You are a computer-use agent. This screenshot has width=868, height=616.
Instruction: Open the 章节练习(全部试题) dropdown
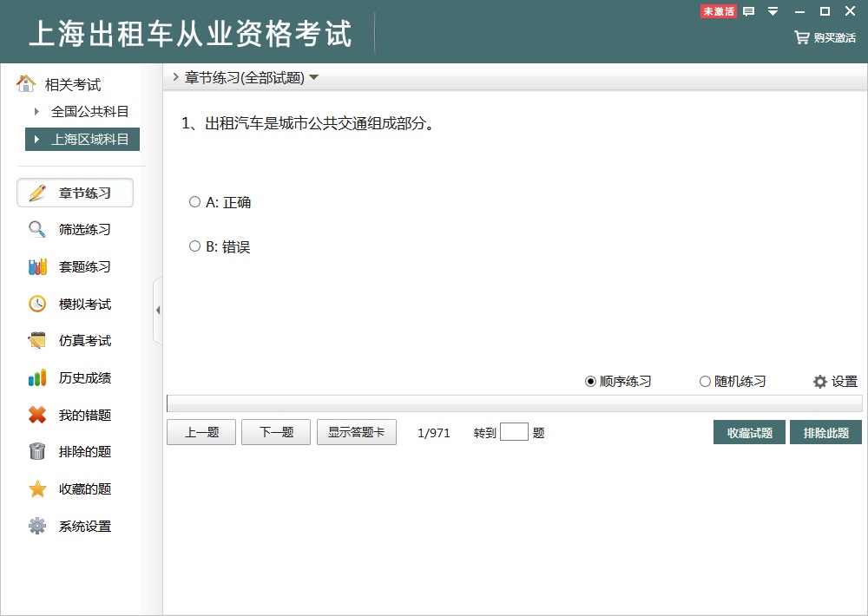pos(313,77)
